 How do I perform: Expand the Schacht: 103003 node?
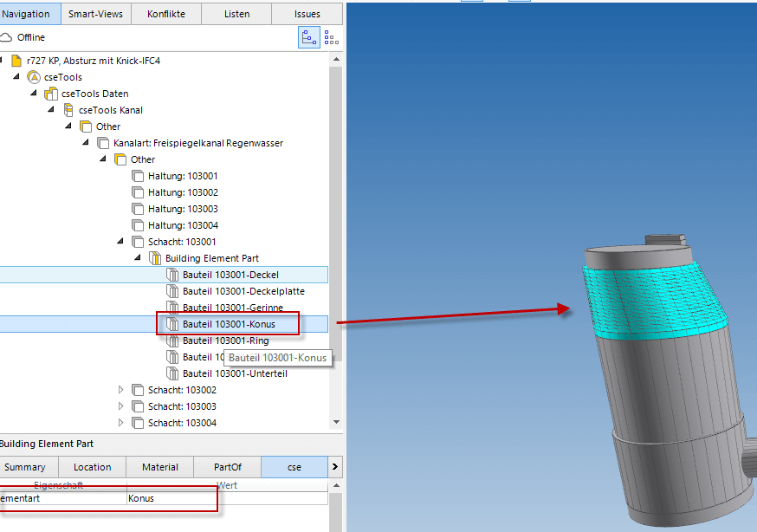121,406
